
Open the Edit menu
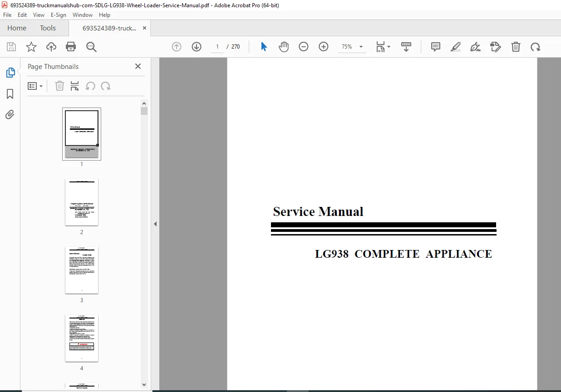click(22, 15)
